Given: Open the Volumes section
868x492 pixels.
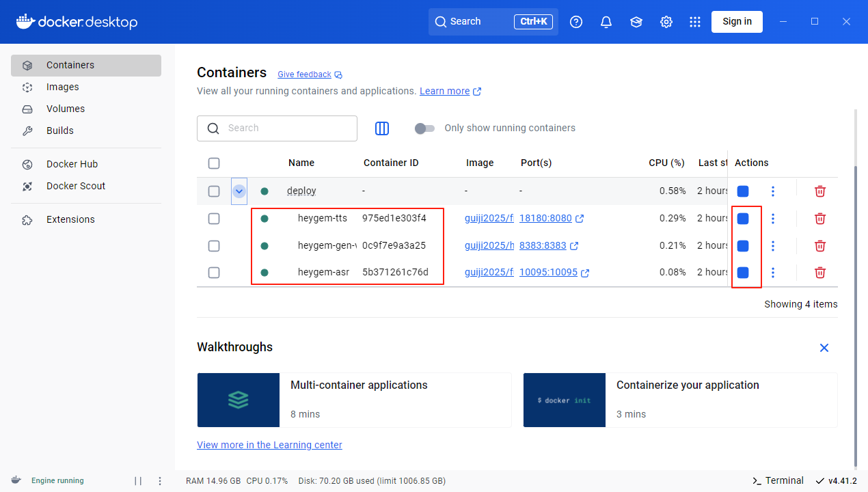Looking at the screenshot, I should click(66, 109).
